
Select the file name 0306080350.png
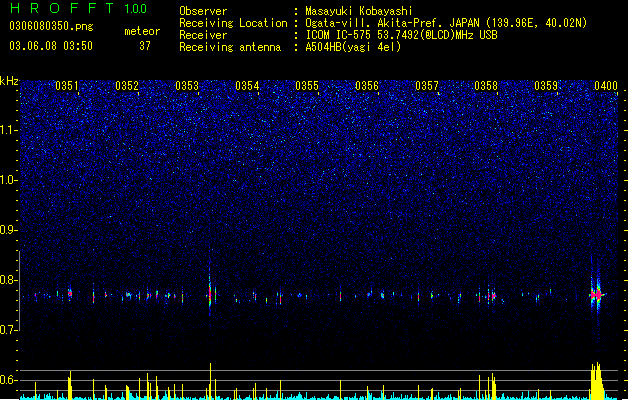click(x=51, y=26)
